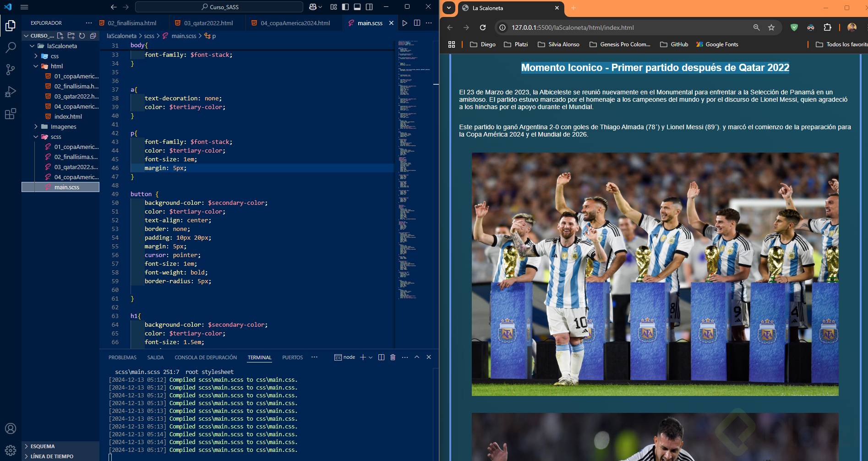Expand the ESQUEMA section

[x=60, y=446]
